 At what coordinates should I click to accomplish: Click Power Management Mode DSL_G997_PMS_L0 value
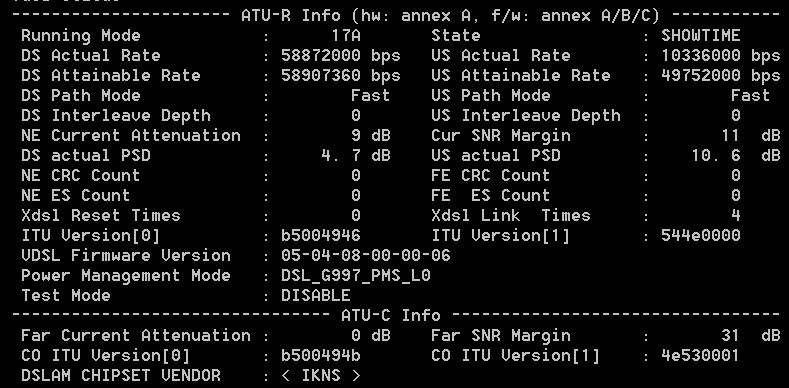click(x=356, y=276)
